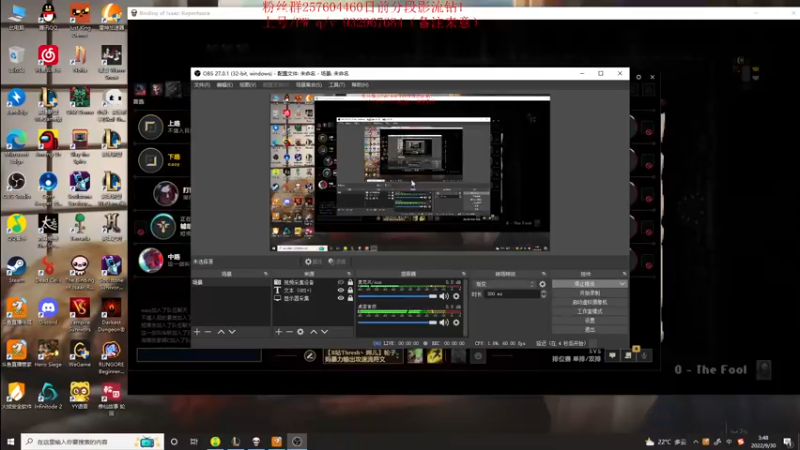The image size is (800, 450).
Task: Open WeGame desktop shortcut
Action: point(80,354)
